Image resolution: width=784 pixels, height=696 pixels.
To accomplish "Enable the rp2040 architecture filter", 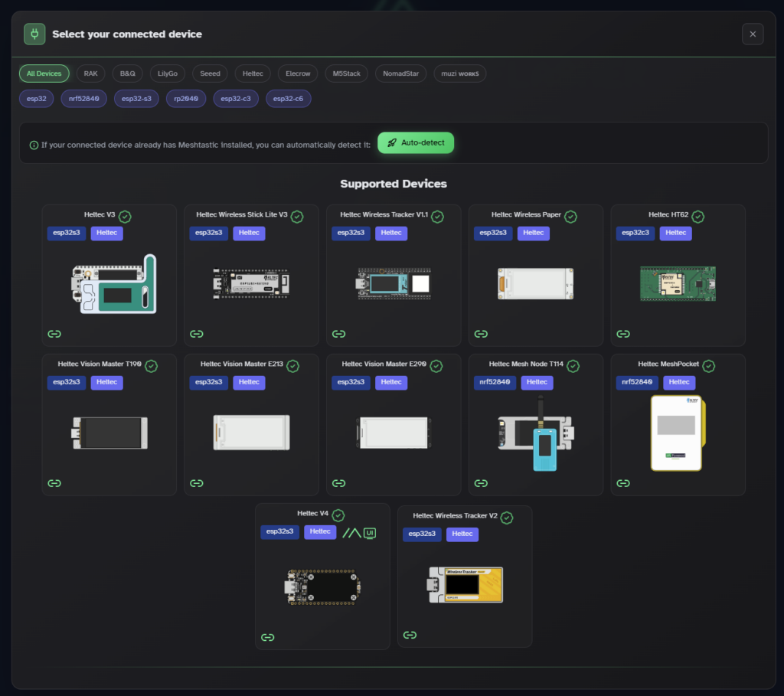I will pyautogui.click(x=186, y=99).
